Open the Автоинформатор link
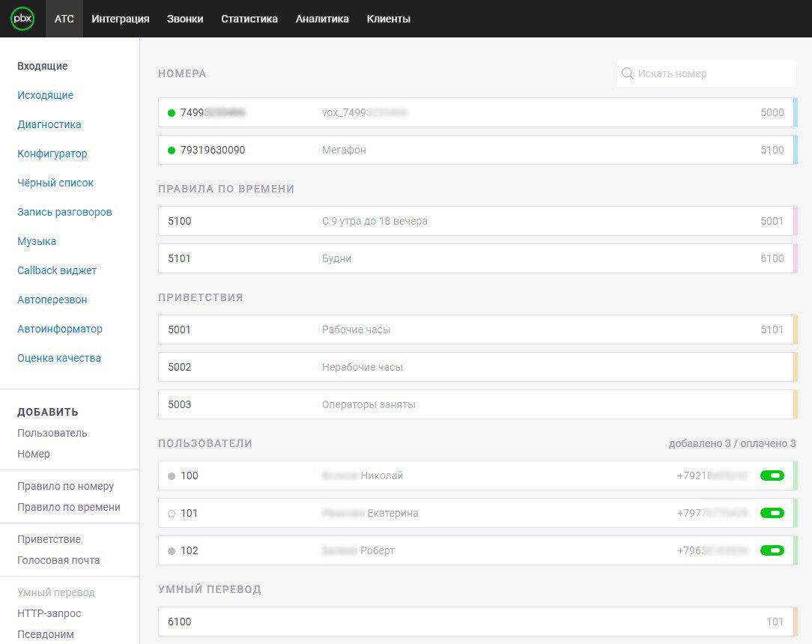This screenshot has height=644, width=812. (x=60, y=329)
